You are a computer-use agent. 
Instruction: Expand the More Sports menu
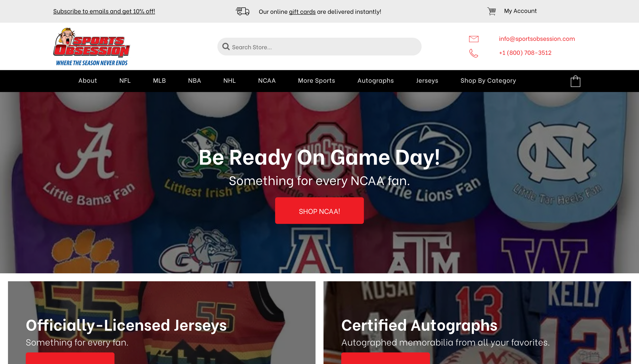click(316, 81)
